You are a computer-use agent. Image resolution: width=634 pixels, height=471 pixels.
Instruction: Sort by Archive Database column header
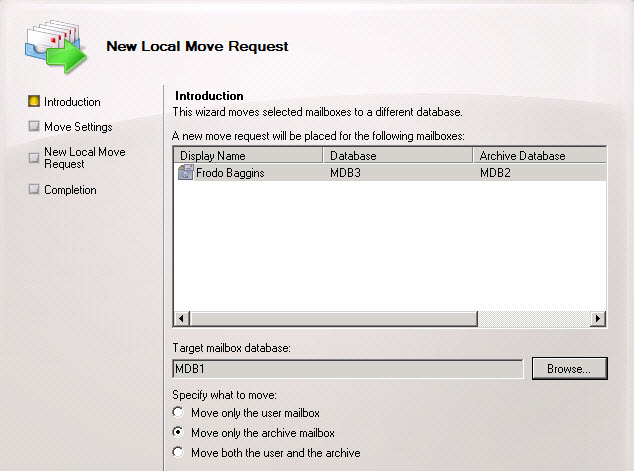(x=538, y=156)
